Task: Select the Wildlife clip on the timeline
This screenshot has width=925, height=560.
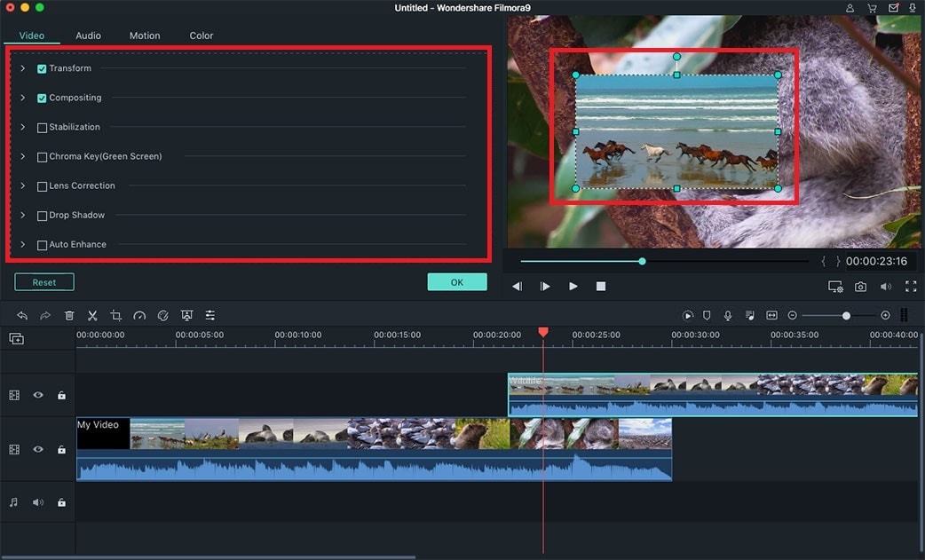Action: (713, 394)
